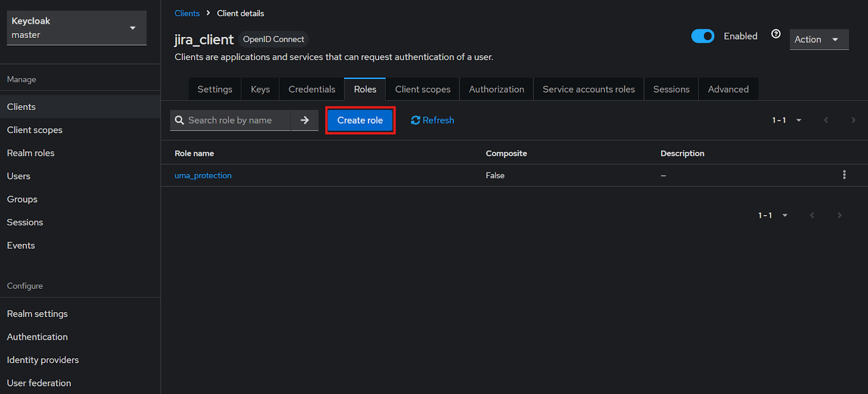Open Service accounts roles tab
Image resolution: width=868 pixels, height=394 pixels.
[589, 89]
